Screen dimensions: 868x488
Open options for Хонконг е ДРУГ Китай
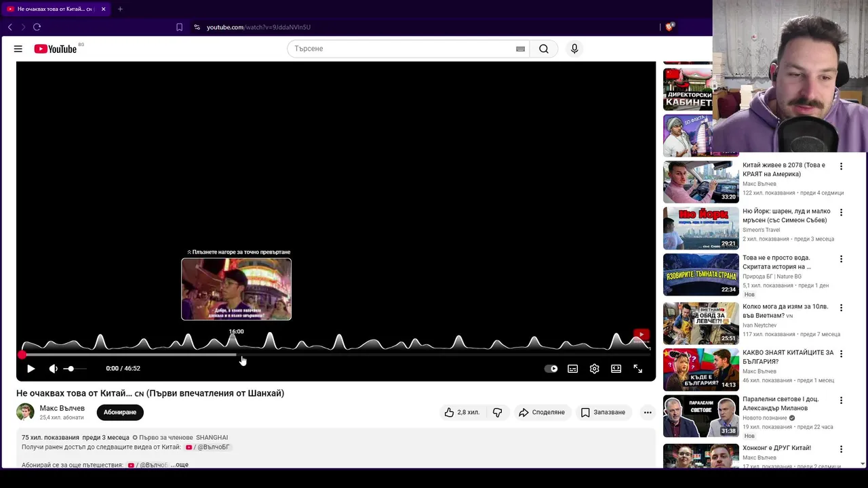pos(841,449)
